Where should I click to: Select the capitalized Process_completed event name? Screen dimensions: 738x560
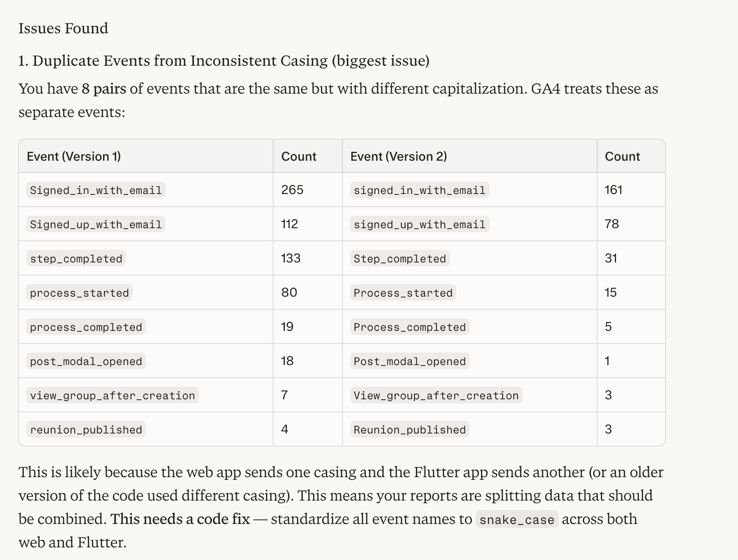click(x=409, y=327)
